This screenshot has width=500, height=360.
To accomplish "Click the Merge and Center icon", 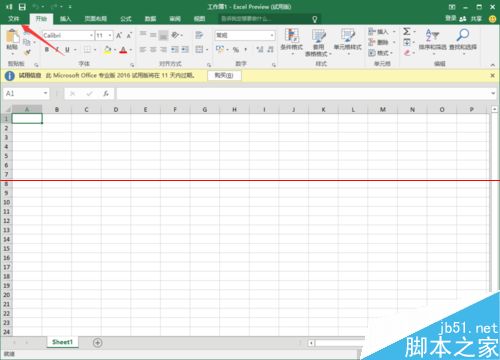I will coord(199,50).
